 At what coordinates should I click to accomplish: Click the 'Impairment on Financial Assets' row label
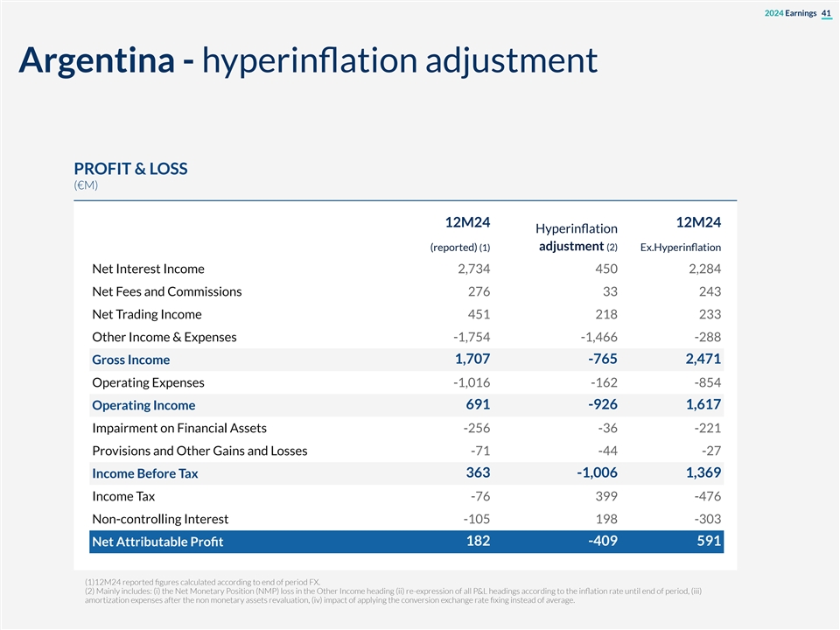(x=179, y=428)
